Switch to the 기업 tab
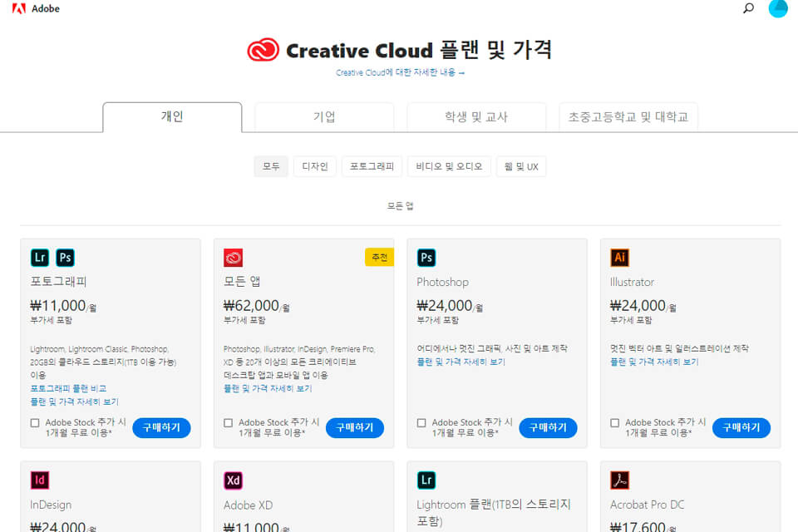798x532 pixels. [x=323, y=116]
